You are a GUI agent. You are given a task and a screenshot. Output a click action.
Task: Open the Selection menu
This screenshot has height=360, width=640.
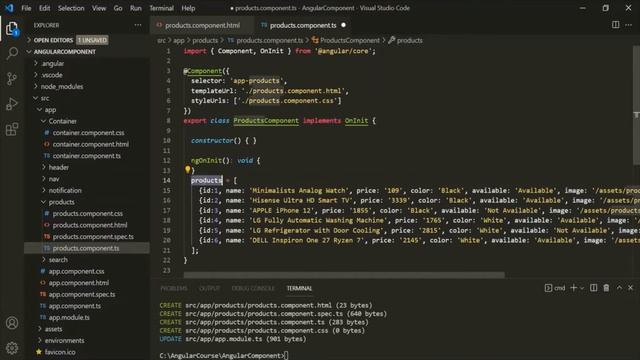tap(71, 8)
